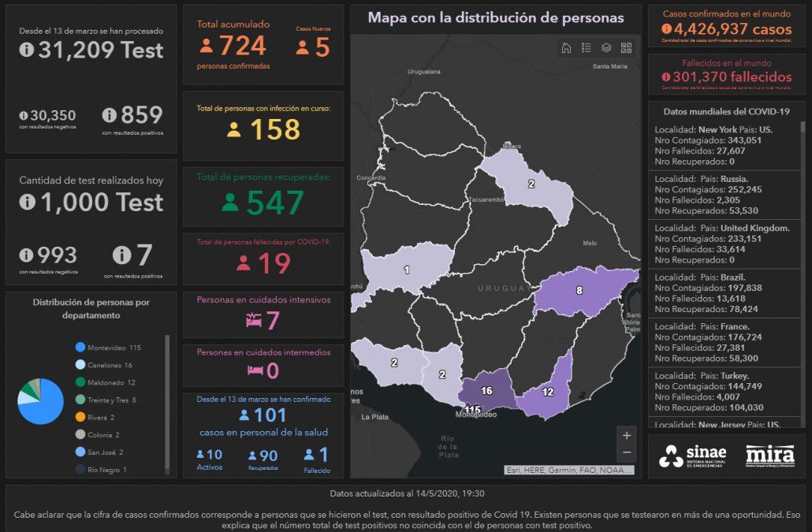Open the basemap gallery grid icon
The image size is (812, 532).
626,47
